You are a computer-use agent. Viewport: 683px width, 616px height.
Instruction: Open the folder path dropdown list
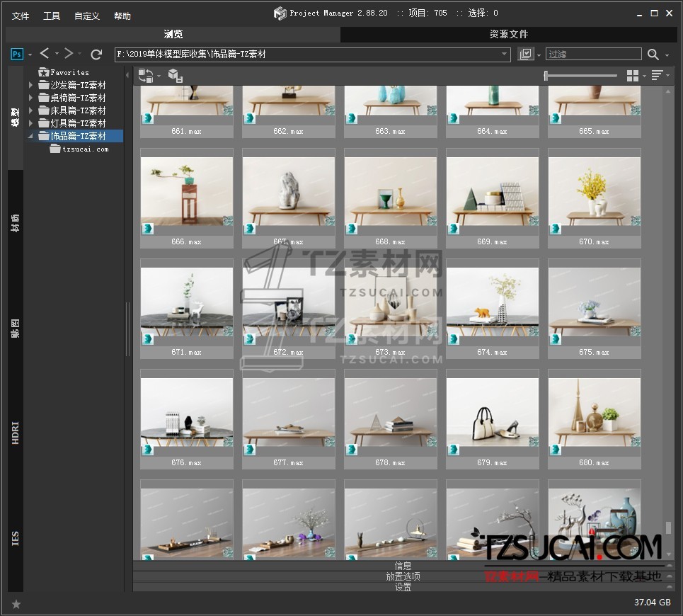tap(504, 55)
